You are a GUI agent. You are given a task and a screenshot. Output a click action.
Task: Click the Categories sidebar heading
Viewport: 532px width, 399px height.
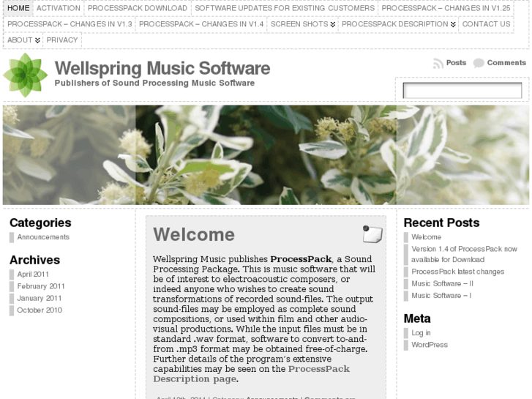tap(40, 223)
